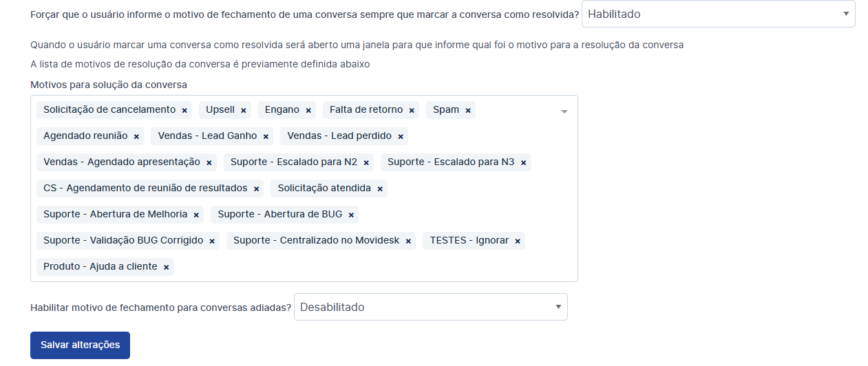Remove 'Suporte - Abertura de BUG' tag
The image size is (868, 366).
pyautogui.click(x=351, y=215)
